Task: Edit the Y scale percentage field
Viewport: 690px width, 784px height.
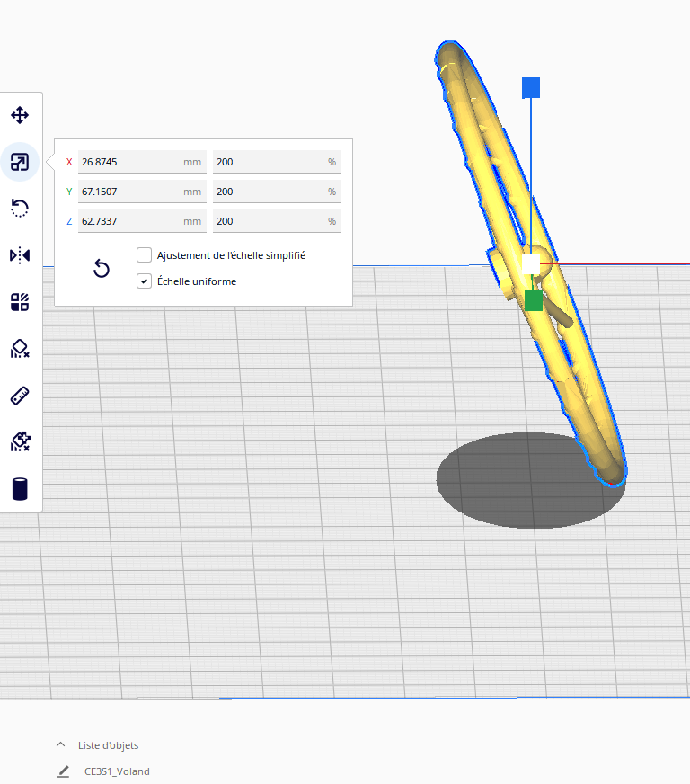Action: [277, 192]
